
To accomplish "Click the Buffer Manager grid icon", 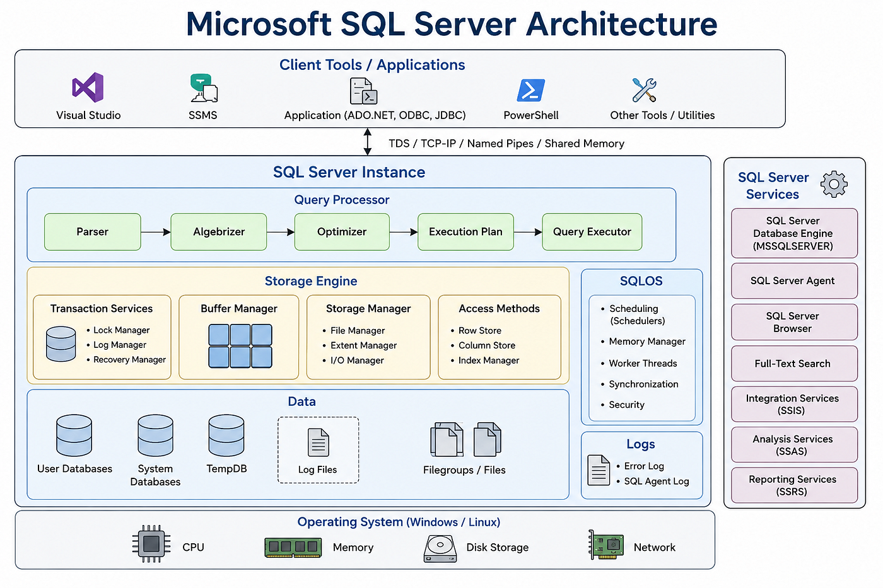I will pyautogui.click(x=240, y=346).
